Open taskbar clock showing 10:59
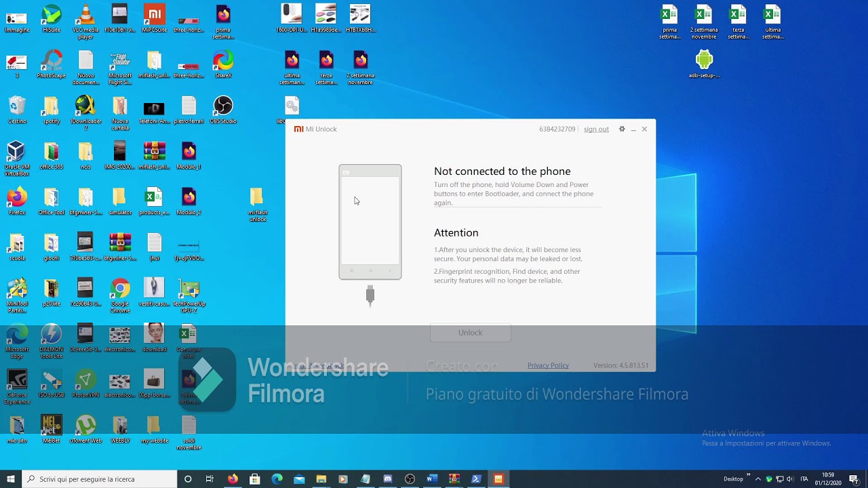This screenshot has height=488, width=868. pyautogui.click(x=828, y=479)
